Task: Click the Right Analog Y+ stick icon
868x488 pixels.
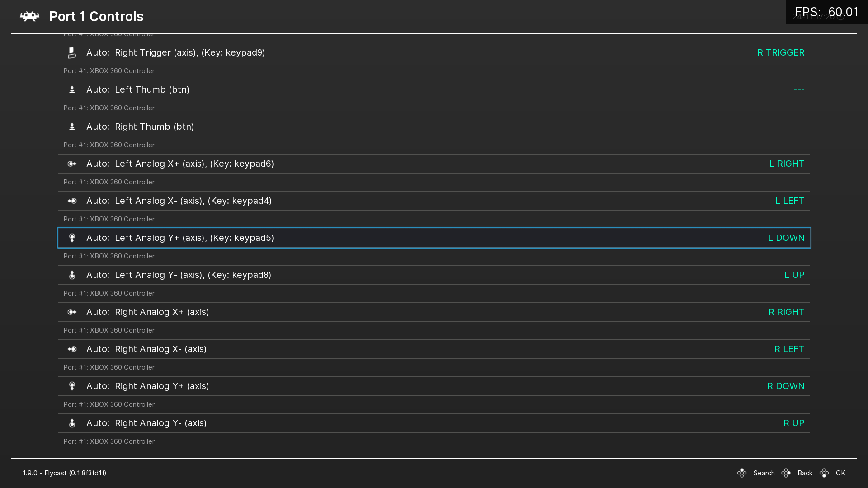Action: pyautogui.click(x=72, y=386)
